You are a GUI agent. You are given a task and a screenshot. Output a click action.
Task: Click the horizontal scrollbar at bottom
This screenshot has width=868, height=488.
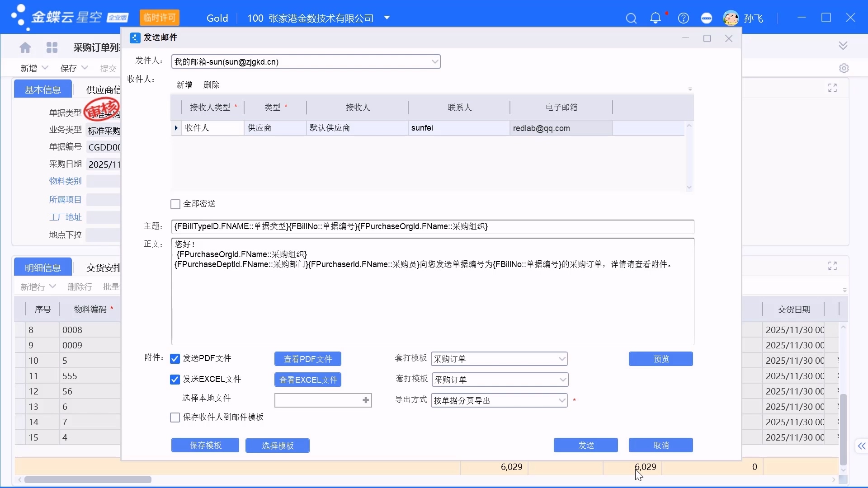point(88,479)
